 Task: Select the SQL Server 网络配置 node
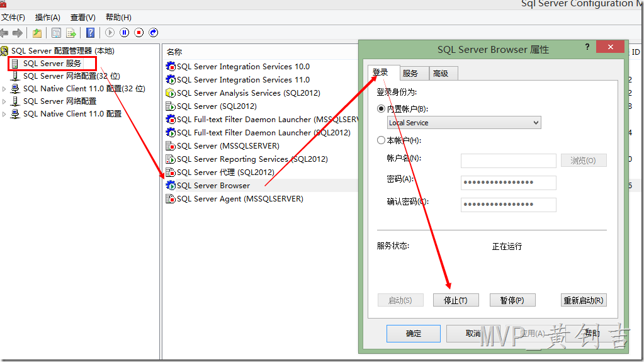pos(60,101)
